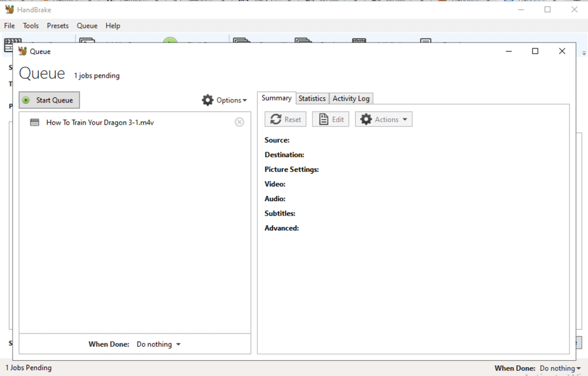Open the Queue panel's When Done dropdown
Viewport: 588px width, 376px height.
click(158, 344)
